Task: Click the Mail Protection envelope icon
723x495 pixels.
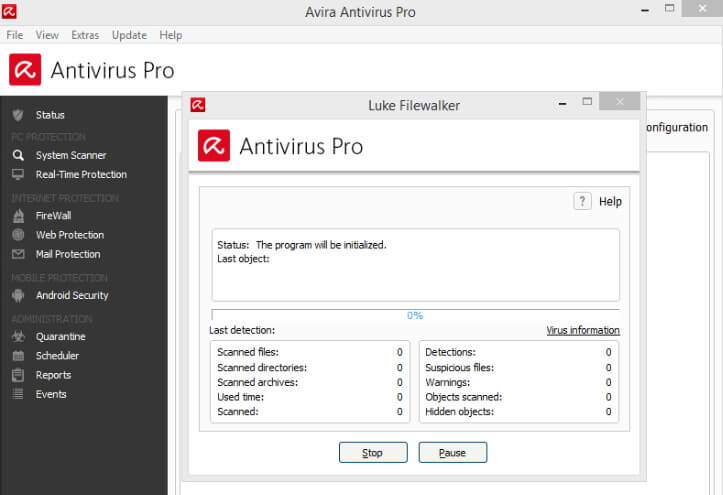Action: click(x=18, y=254)
